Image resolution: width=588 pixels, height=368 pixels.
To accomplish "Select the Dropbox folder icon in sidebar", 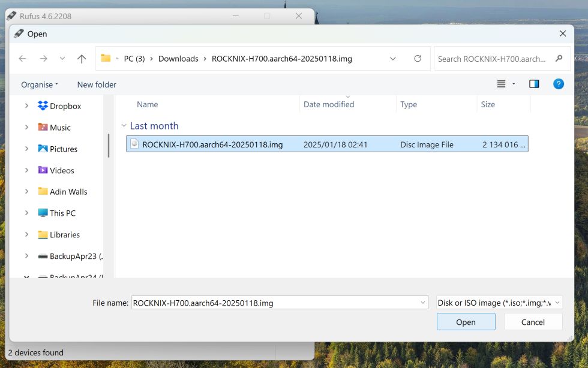I will 43,106.
